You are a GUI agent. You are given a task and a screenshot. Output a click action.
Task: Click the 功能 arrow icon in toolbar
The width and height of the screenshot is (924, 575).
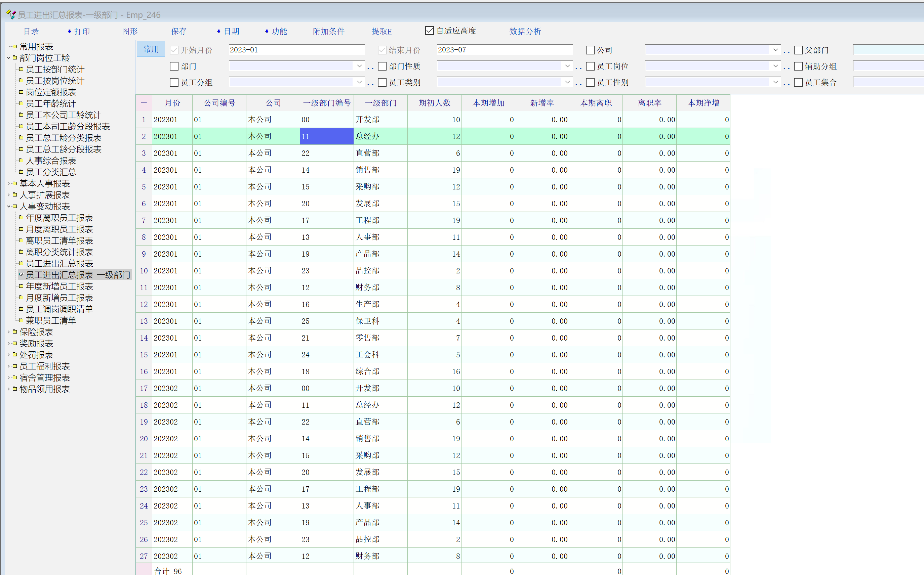[267, 32]
